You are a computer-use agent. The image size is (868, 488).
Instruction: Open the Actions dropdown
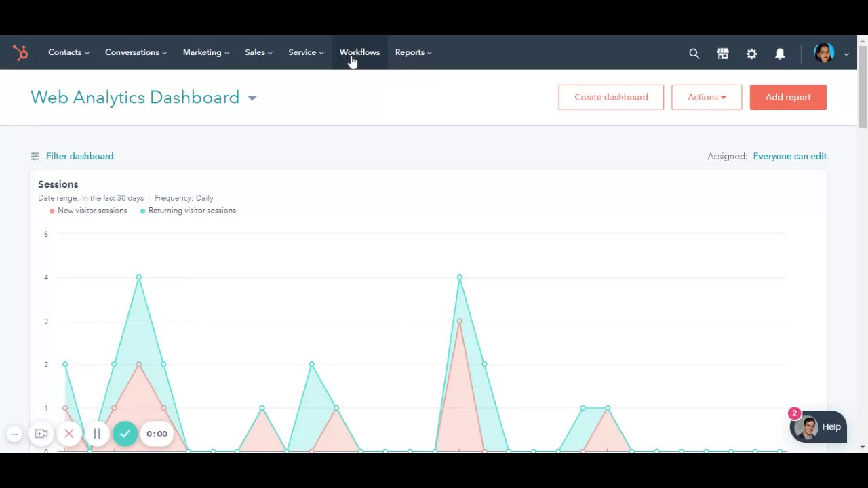tap(707, 97)
